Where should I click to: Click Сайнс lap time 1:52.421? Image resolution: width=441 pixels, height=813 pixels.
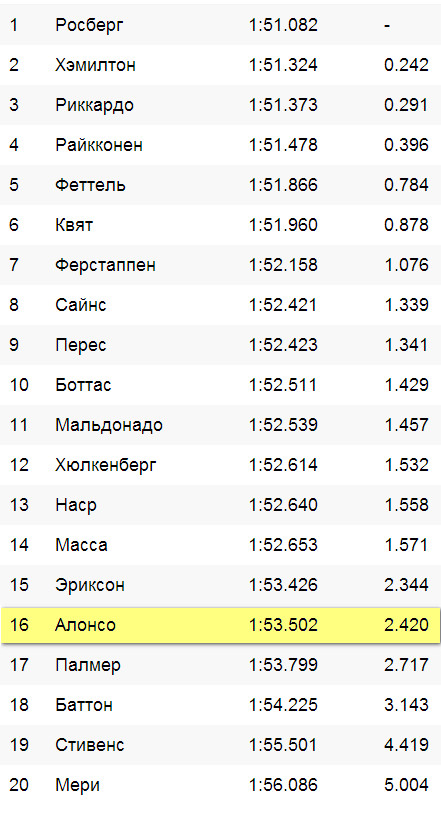[x=283, y=305]
